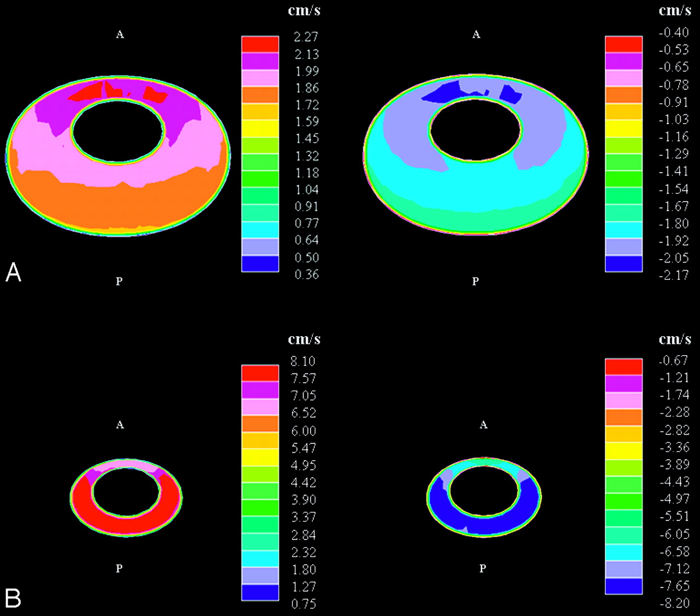Select the pink swatch beside -0.65

[624, 78]
